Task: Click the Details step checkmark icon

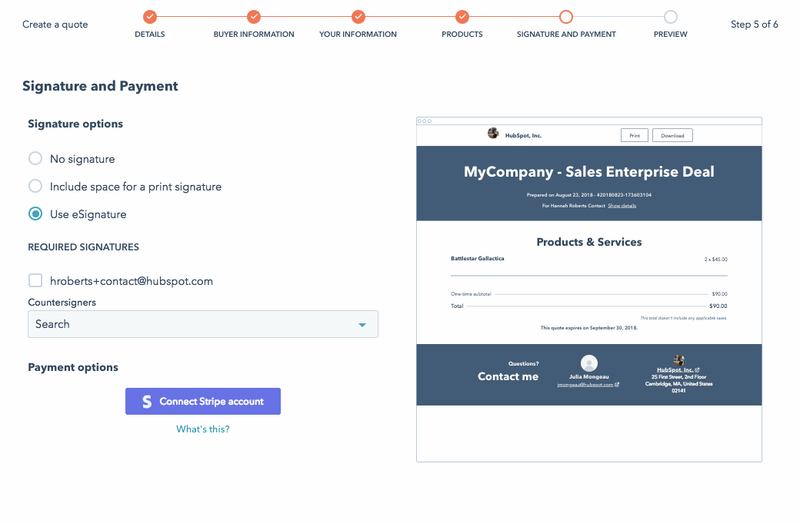Action: (150, 17)
